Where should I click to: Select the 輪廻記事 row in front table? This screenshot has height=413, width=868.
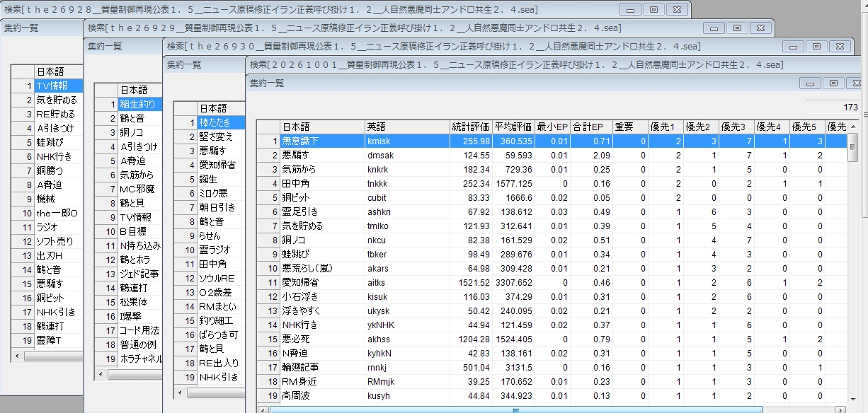[x=552, y=367]
